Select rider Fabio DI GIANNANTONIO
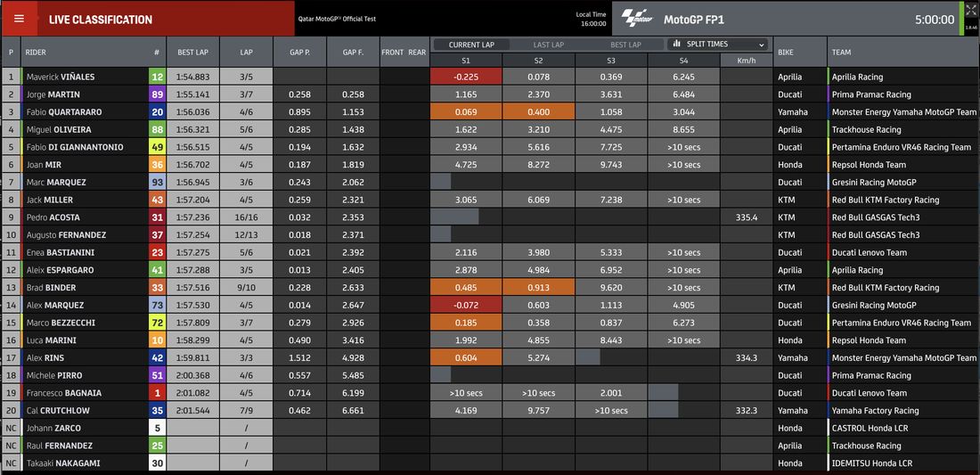This screenshot has width=980, height=475. [x=74, y=147]
